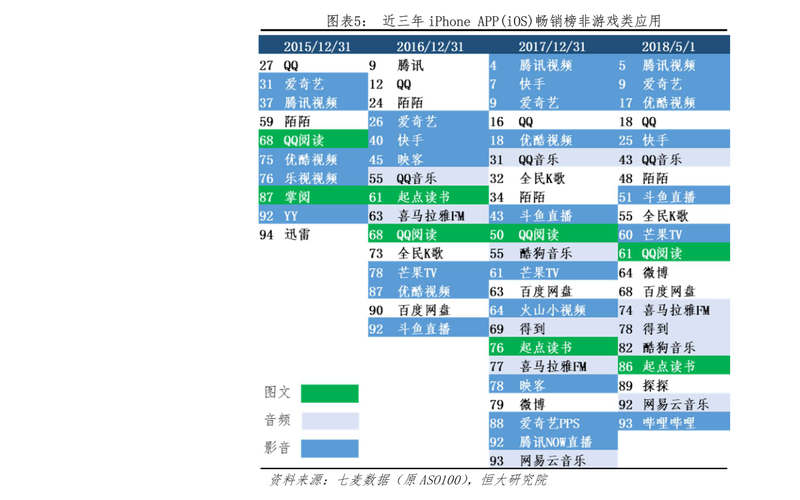Viewport: 800px width, 500px height.
Task: Click the light 音频 legend swatch
Action: [330, 421]
